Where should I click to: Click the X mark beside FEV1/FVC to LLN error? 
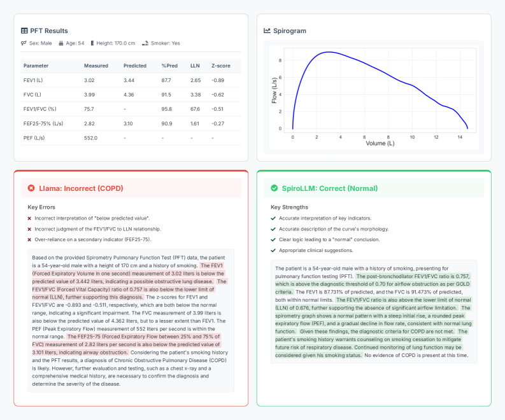tap(29, 229)
